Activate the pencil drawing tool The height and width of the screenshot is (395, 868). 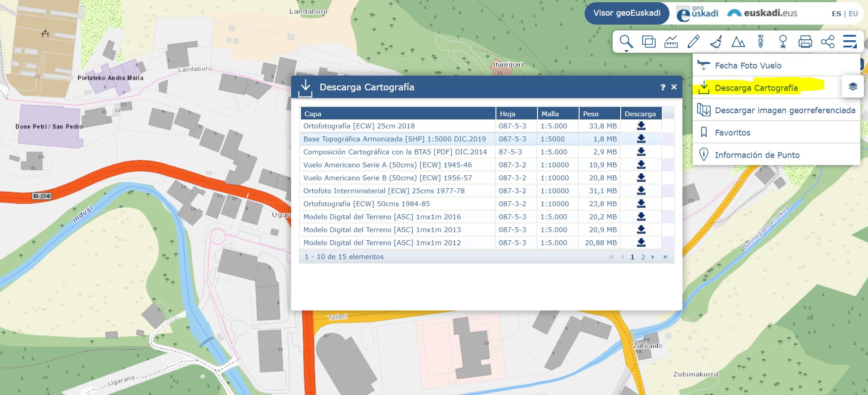click(x=693, y=42)
